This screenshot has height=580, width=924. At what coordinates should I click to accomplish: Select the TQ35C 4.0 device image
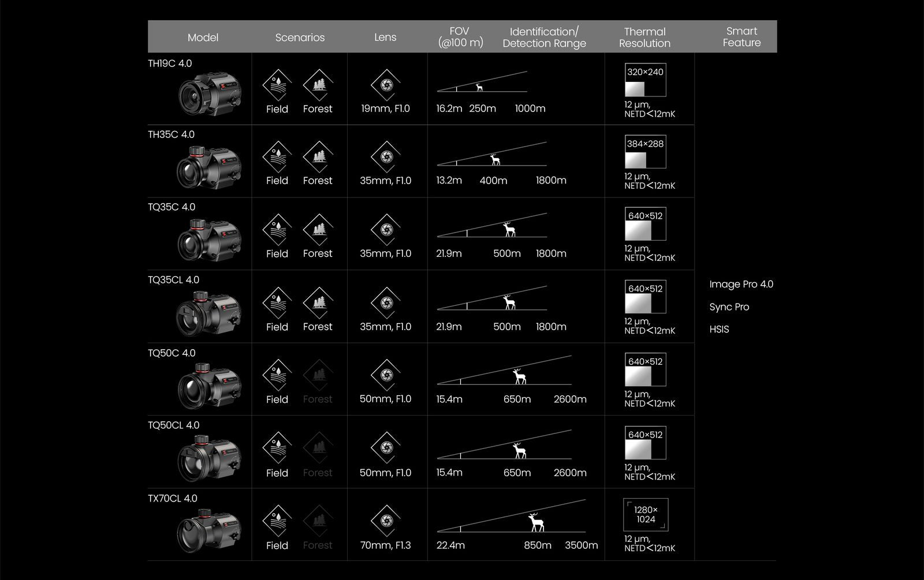click(x=209, y=240)
